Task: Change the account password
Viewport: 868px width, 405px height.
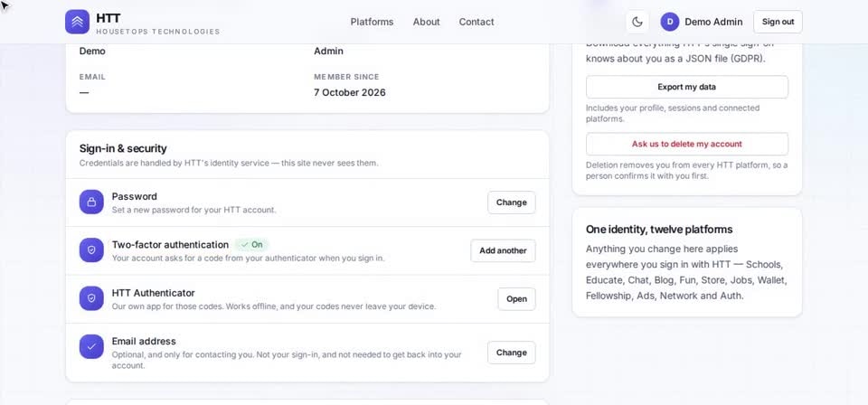Action: point(512,202)
